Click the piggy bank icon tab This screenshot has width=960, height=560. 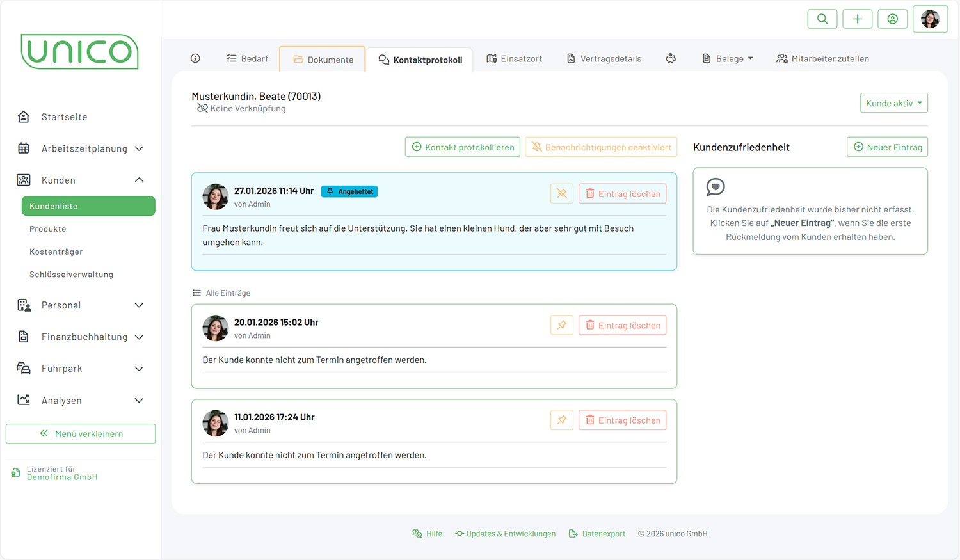[x=671, y=58]
